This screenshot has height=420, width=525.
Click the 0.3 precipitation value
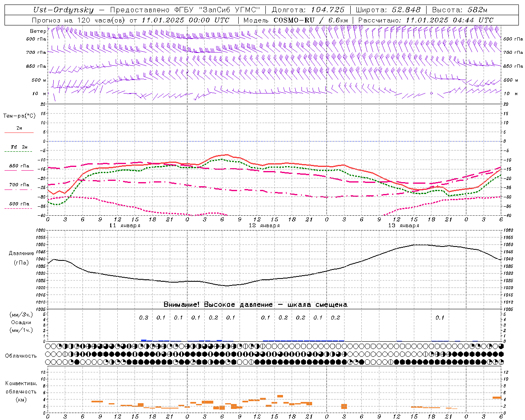tap(144, 317)
